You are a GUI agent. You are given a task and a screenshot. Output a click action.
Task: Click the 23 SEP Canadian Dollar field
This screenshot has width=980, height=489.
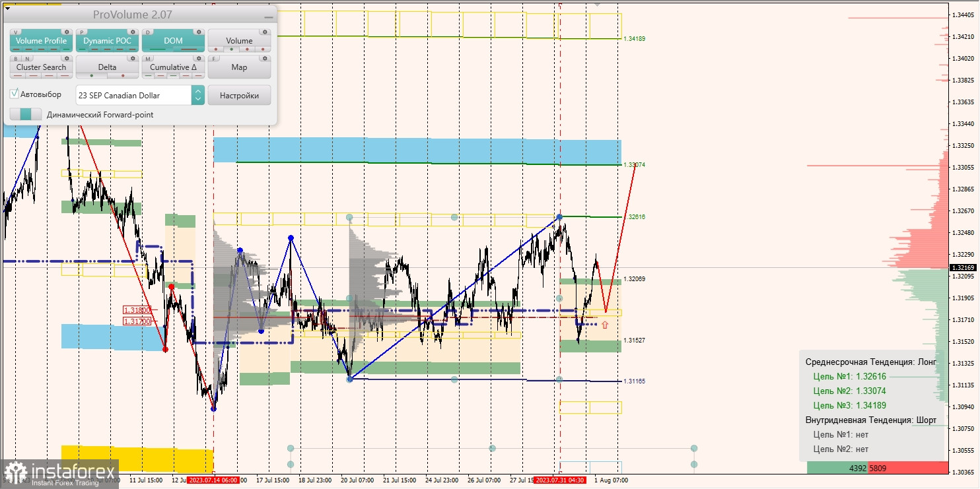(133, 95)
